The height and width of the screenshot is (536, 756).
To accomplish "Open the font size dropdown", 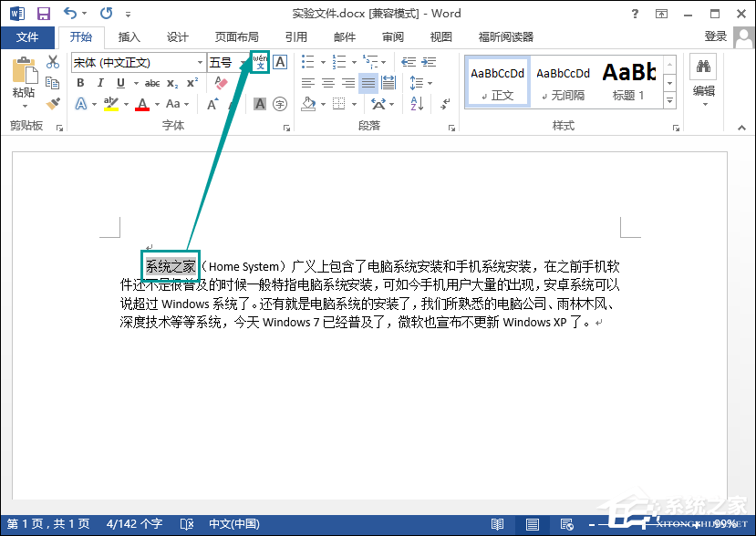I will (244, 62).
